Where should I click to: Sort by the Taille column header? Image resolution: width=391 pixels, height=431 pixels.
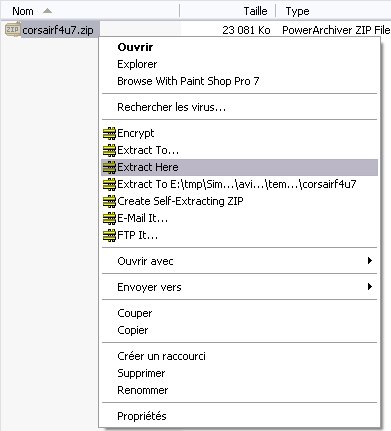point(228,11)
